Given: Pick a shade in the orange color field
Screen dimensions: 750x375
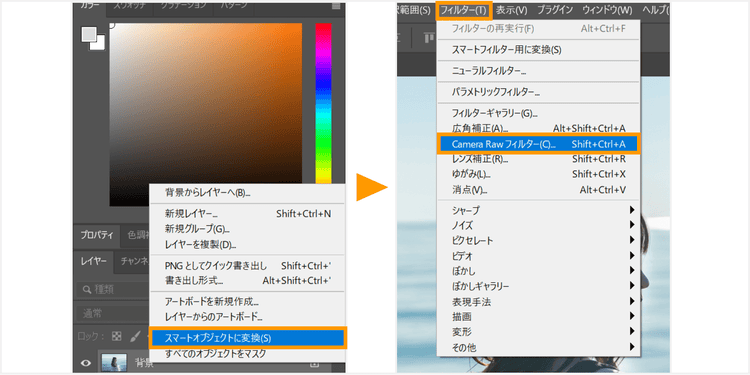Looking at the screenshot, I should [x=206, y=115].
